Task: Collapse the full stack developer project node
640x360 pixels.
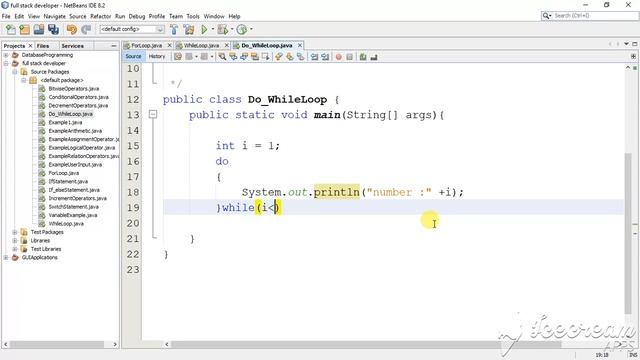Action: click(x=6, y=63)
